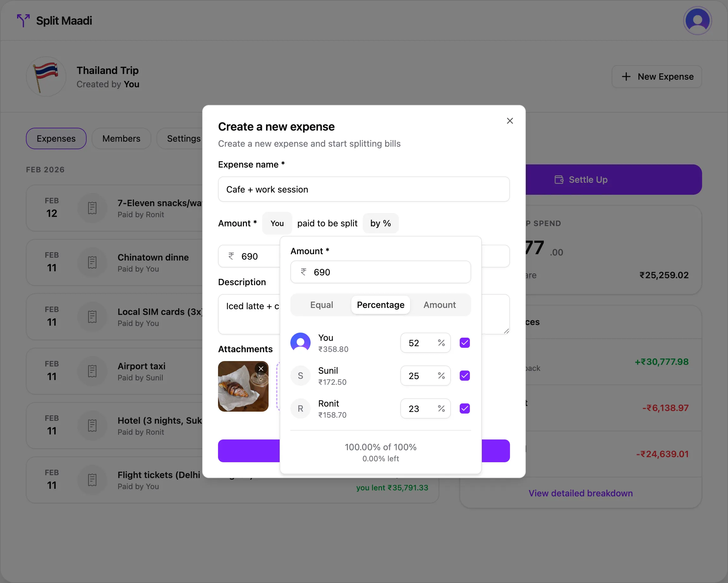Open the profile avatar in the top corner

(x=697, y=21)
